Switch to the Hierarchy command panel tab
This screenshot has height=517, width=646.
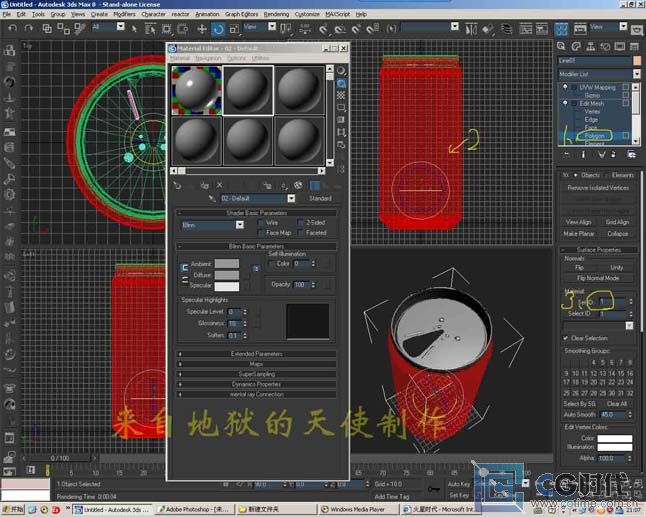point(590,46)
